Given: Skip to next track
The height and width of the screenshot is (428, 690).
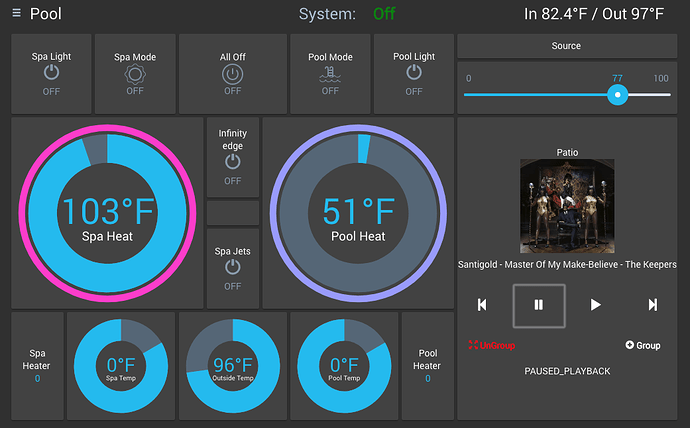Looking at the screenshot, I should [653, 305].
